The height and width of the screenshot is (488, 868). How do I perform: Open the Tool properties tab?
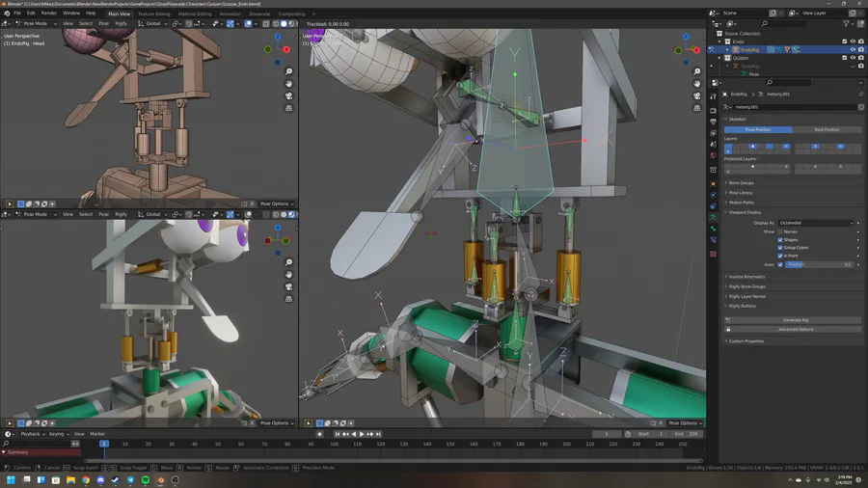(x=713, y=96)
